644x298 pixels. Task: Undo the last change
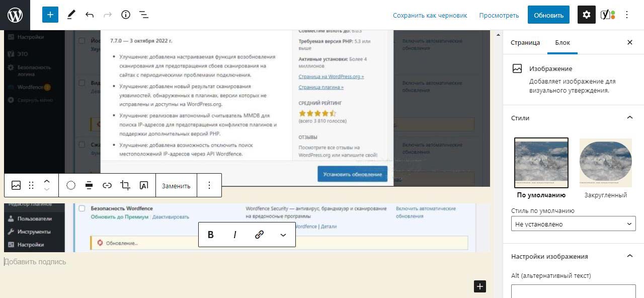(90, 15)
